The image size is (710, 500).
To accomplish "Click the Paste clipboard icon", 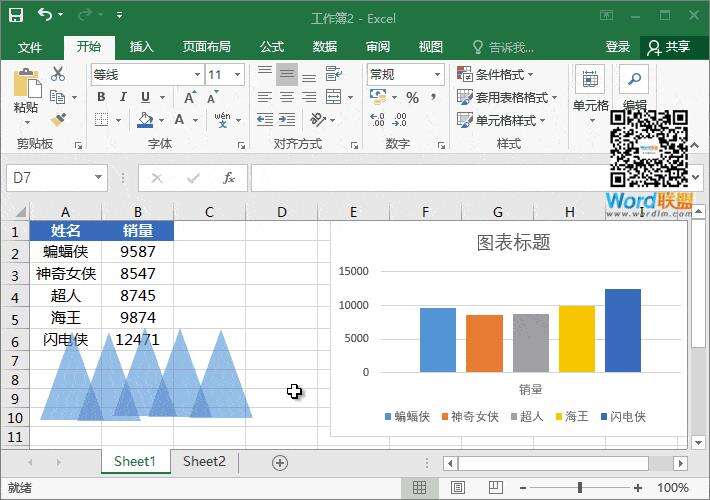I will [x=26, y=86].
